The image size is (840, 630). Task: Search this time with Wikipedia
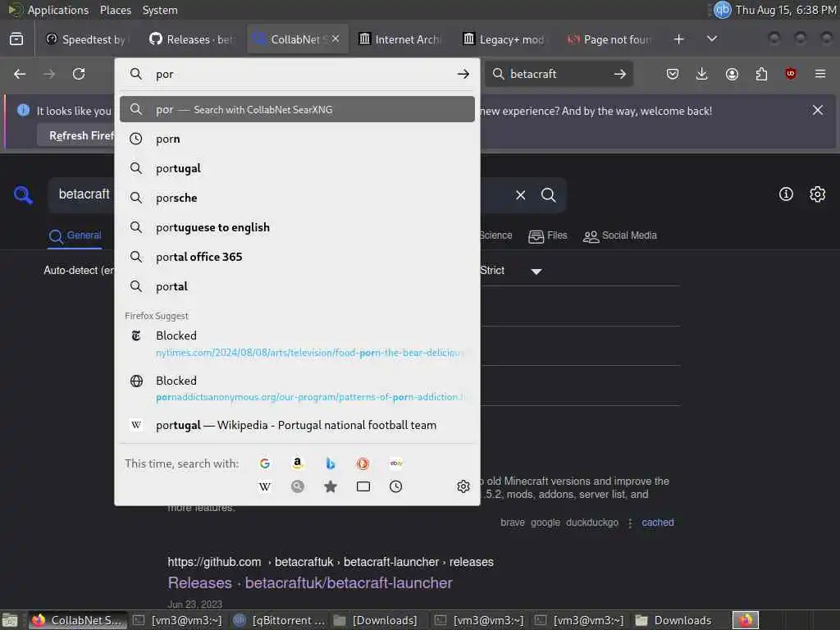coord(265,486)
